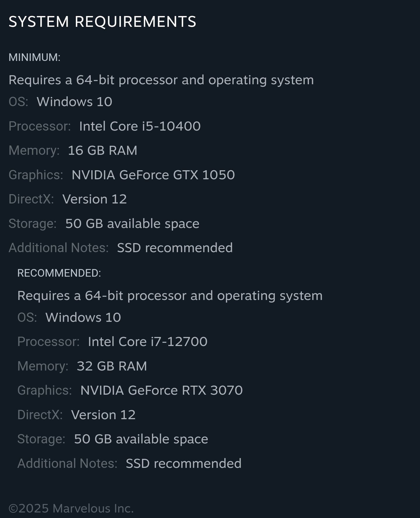The image size is (420, 518).
Task: Select the RECOMMENDED section label
Action: [x=59, y=273]
